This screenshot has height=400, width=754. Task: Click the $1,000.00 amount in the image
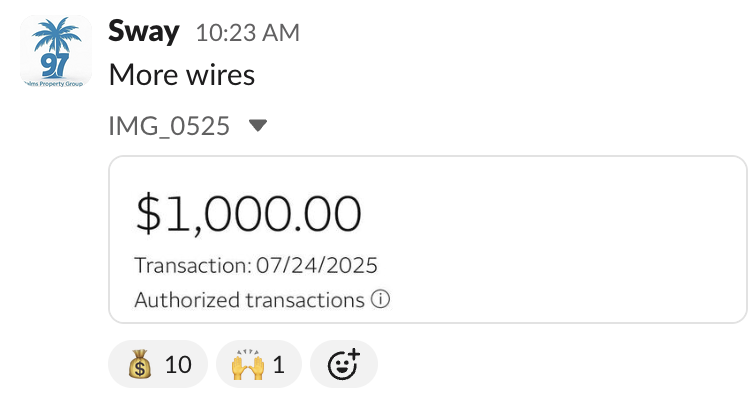pos(249,213)
